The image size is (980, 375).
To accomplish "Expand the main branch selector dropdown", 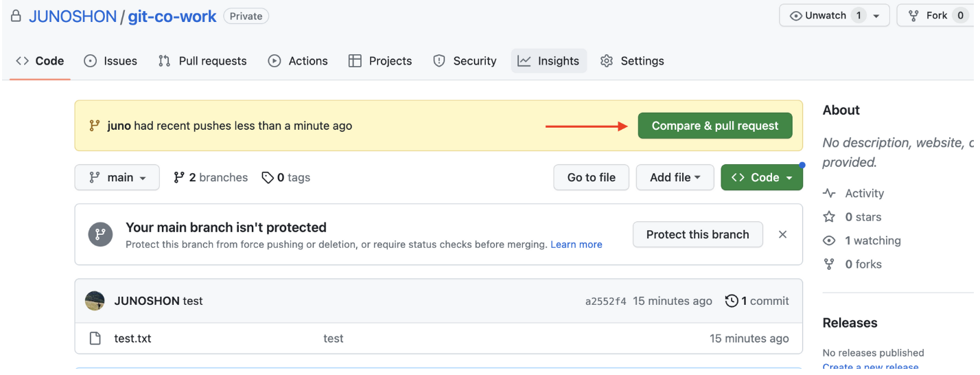I will pyautogui.click(x=117, y=177).
